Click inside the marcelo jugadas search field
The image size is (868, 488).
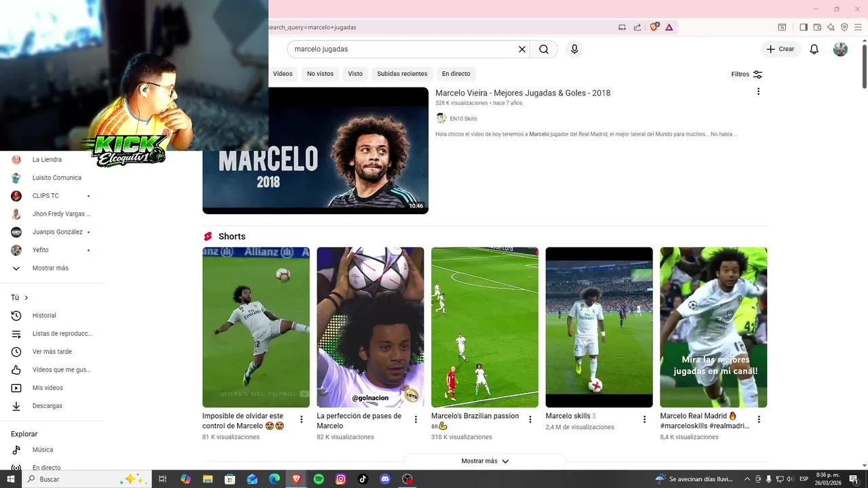(x=403, y=49)
